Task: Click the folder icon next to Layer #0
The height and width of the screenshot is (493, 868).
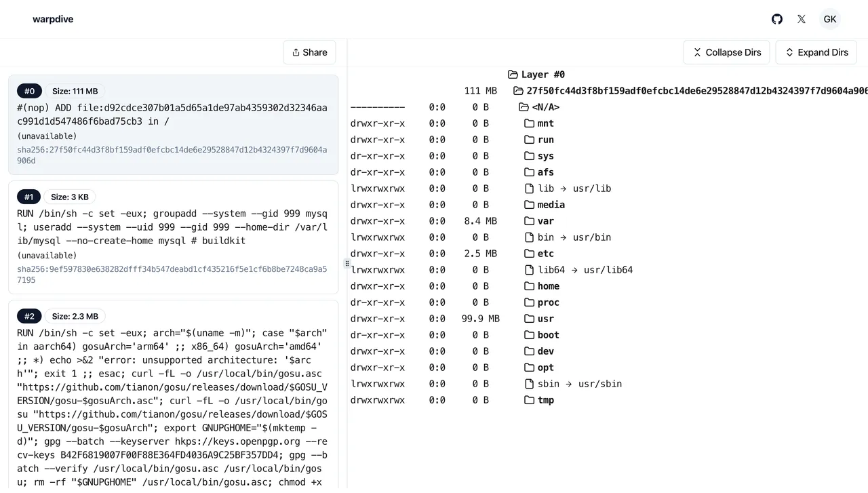Action: click(x=513, y=74)
